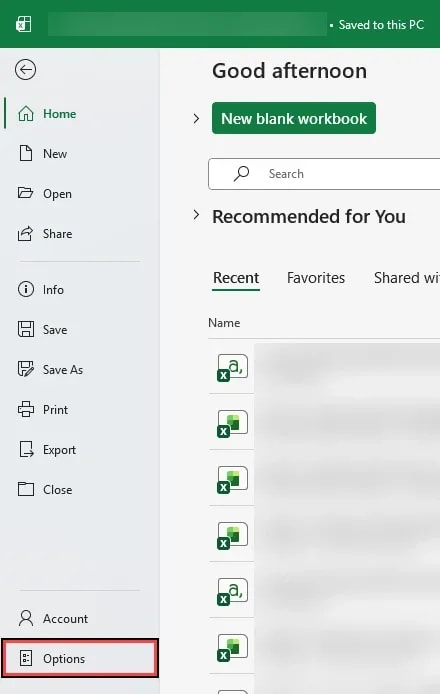Choose Open from the backstage menu
Screen dimensions: 440x694
[x=80, y=193]
